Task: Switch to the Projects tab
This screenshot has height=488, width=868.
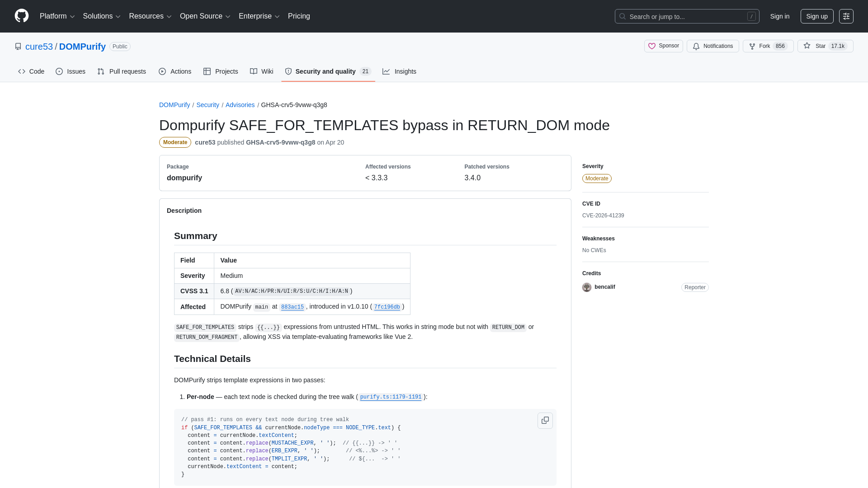Action: [x=221, y=71]
